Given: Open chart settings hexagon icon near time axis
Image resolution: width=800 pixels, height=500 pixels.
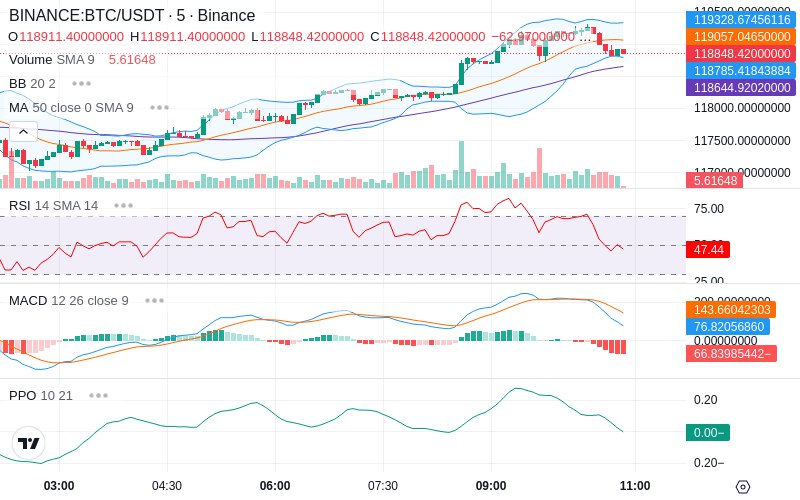Looking at the screenshot, I should (743, 487).
